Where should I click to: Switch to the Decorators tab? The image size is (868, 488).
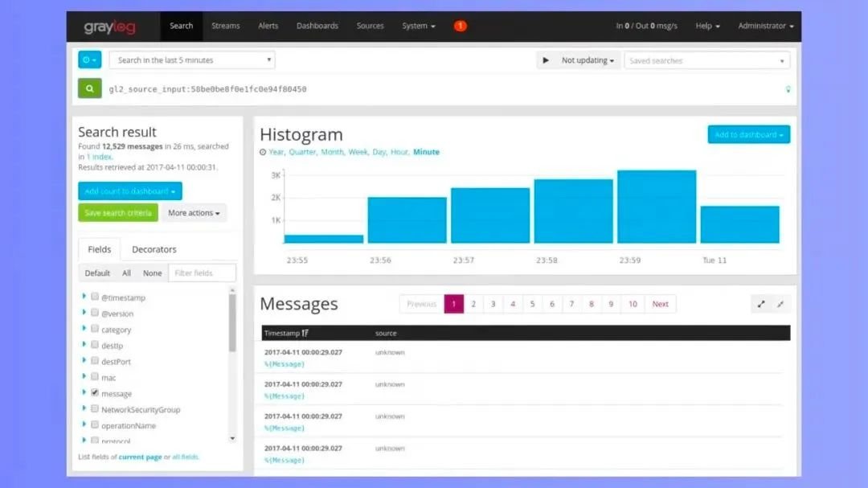[154, 249]
